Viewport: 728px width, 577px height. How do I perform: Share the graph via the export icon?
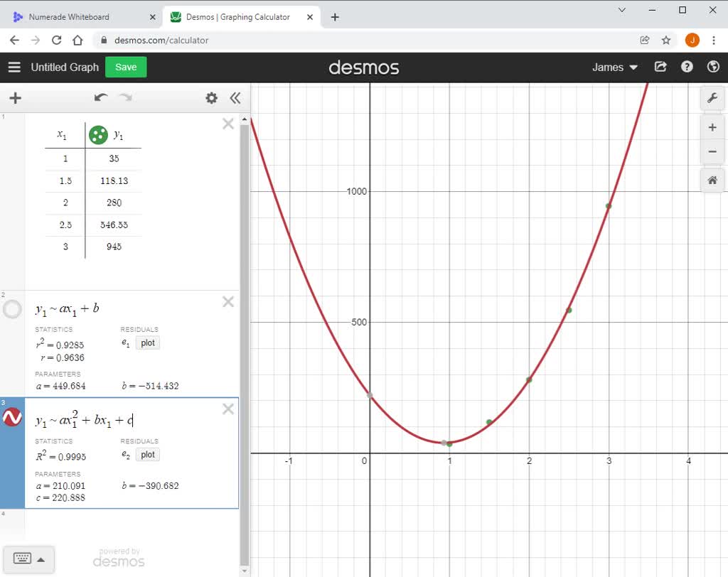(x=660, y=67)
